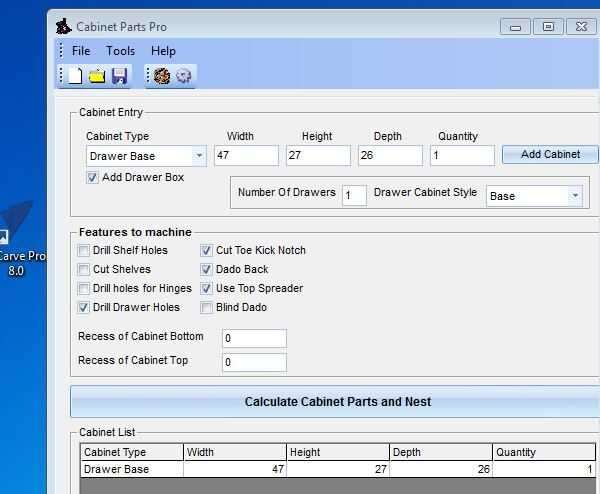
Task: Click the New file toolbar icon
Action: point(75,76)
